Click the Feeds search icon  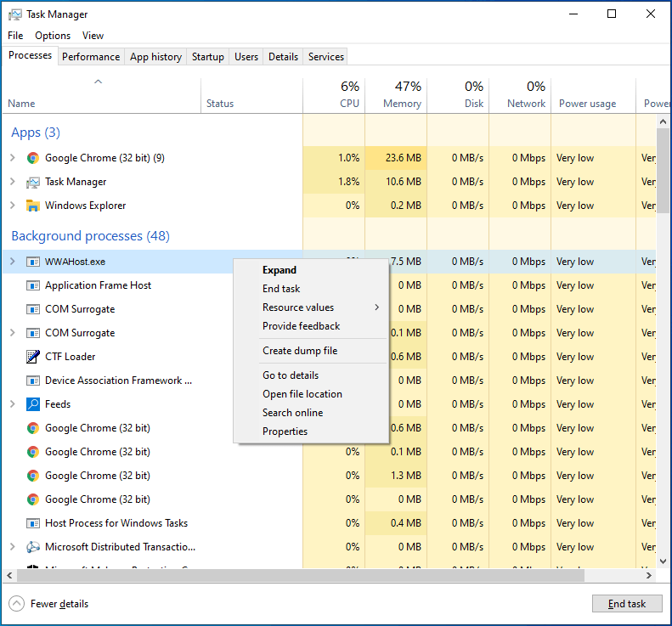click(33, 404)
